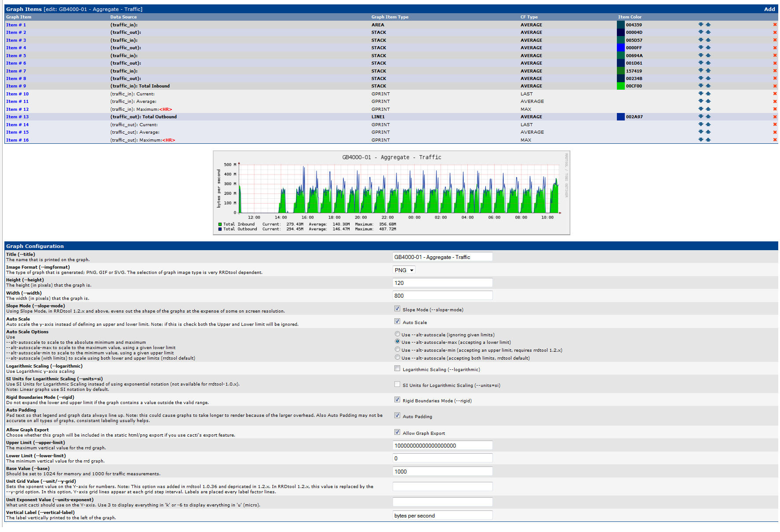Toggle Auto Padding checkbox
This screenshot has width=780, height=532.
[x=397, y=416]
